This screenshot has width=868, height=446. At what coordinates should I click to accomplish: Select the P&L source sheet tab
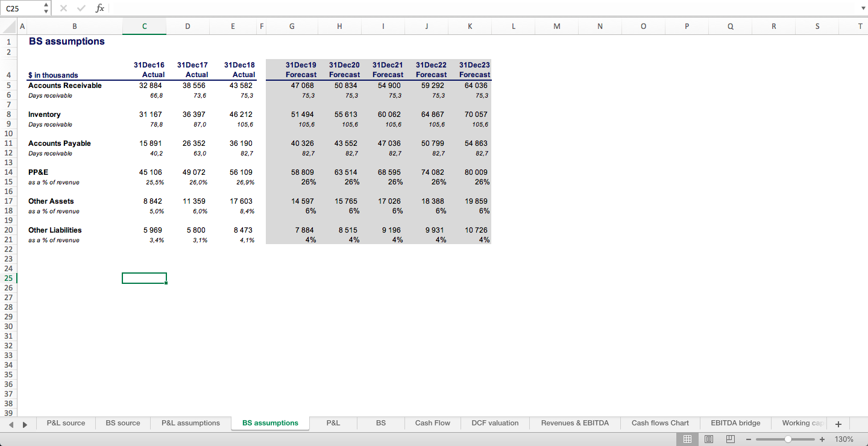[66, 423]
